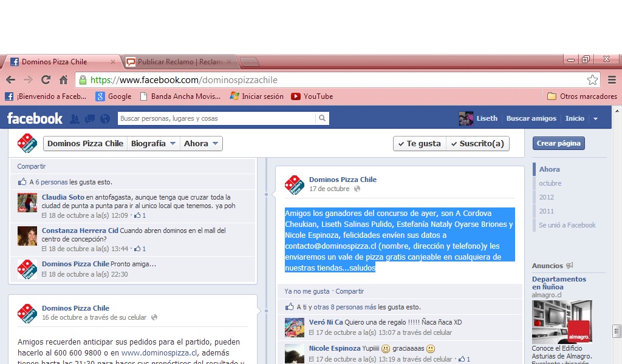Open the account dropdown arrow beside Inicio
622x364 pixels.
pos(595,119)
